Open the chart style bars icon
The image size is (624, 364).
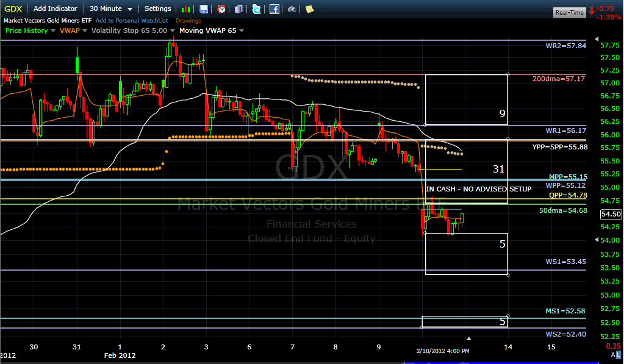click(185, 9)
